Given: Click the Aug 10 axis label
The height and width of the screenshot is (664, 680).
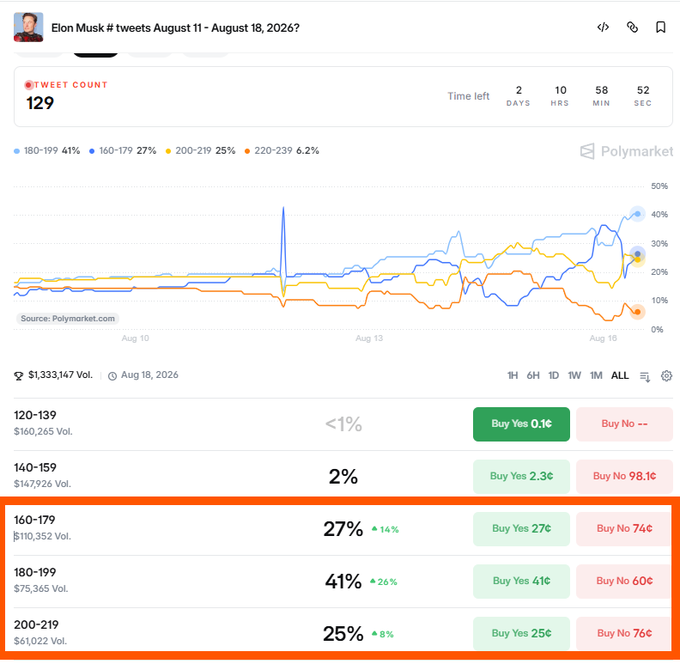Looking at the screenshot, I should pos(135,338).
